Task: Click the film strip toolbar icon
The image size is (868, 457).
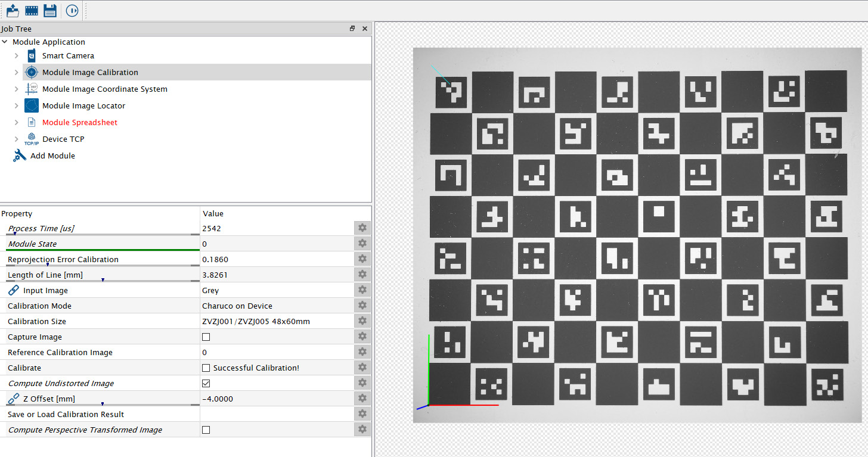Action: pyautogui.click(x=32, y=10)
